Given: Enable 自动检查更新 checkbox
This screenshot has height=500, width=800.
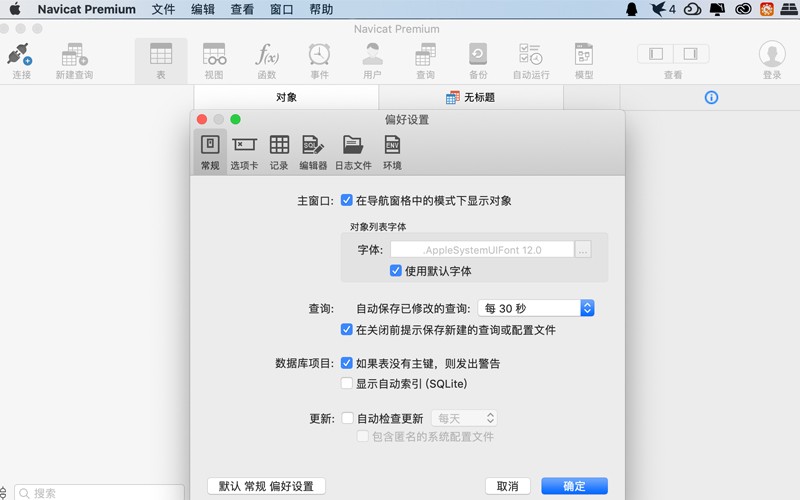Looking at the screenshot, I should 347,418.
